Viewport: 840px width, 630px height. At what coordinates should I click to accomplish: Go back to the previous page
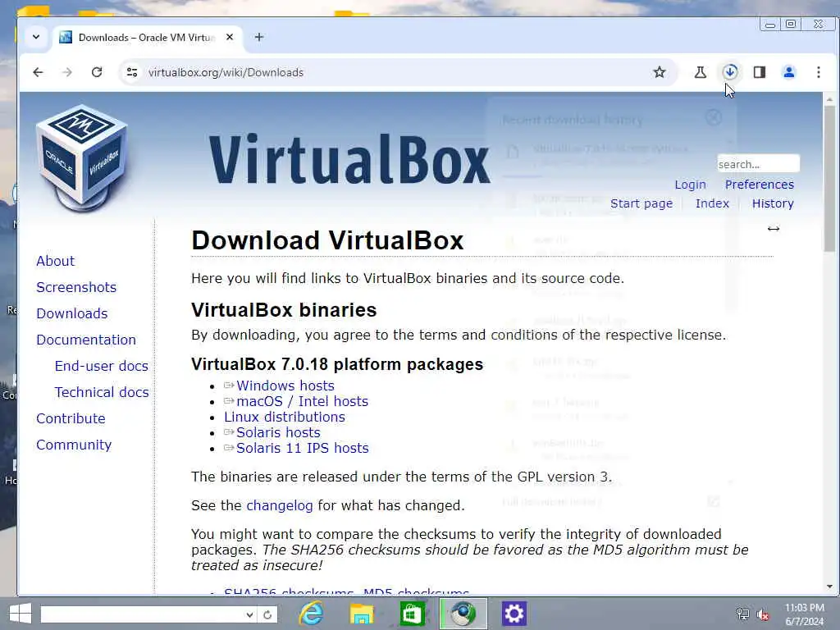click(x=38, y=72)
